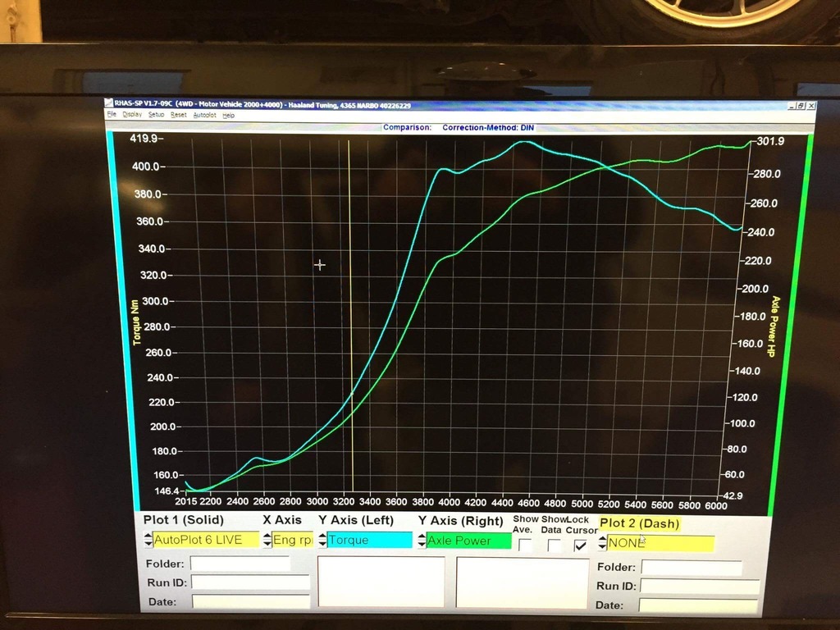Click the 301.9 power axis maximum label
Image resolution: width=840 pixels, height=630 pixels.
coord(770,141)
